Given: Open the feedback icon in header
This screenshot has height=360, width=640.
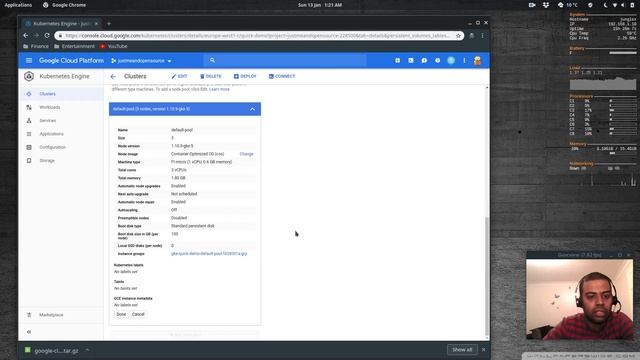Looking at the screenshot, I should [x=424, y=60].
